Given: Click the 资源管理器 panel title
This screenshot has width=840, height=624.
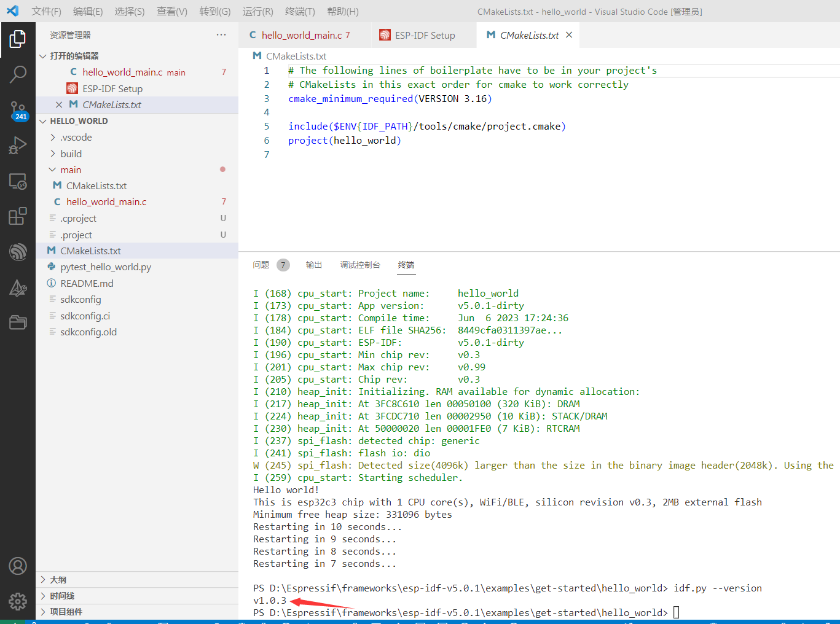Looking at the screenshot, I should (x=70, y=35).
